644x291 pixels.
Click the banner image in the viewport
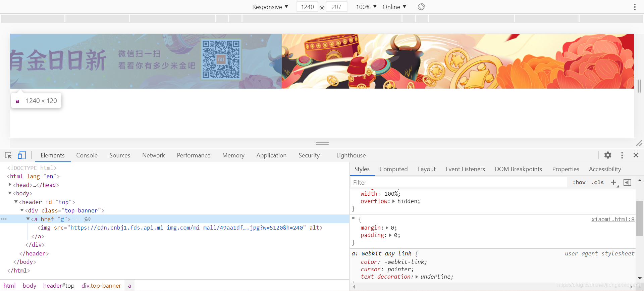(322, 61)
